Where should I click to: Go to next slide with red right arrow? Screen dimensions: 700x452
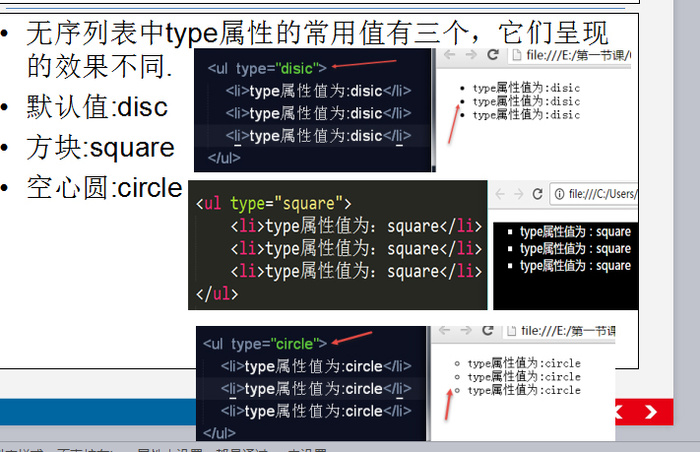[x=651, y=411]
